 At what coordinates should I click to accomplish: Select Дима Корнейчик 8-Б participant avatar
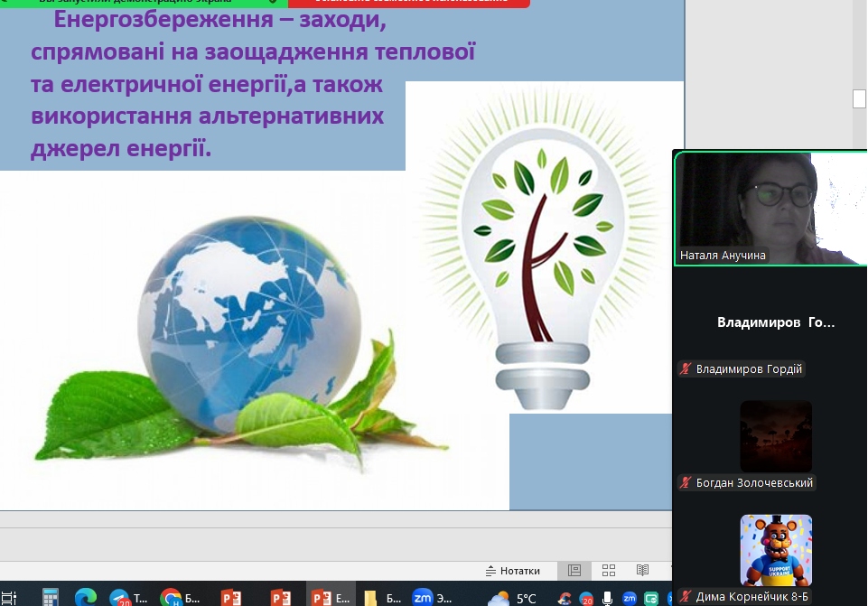pos(776,550)
